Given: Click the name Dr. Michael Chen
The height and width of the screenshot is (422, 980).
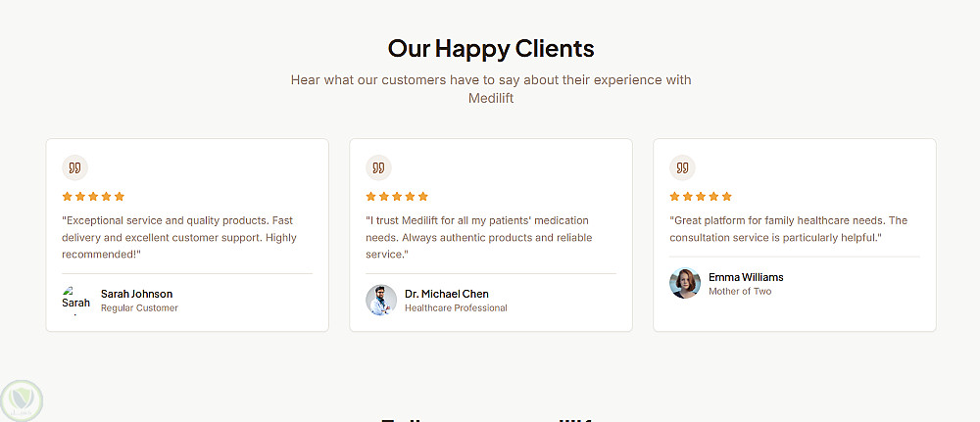Looking at the screenshot, I should click(x=446, y=294).
